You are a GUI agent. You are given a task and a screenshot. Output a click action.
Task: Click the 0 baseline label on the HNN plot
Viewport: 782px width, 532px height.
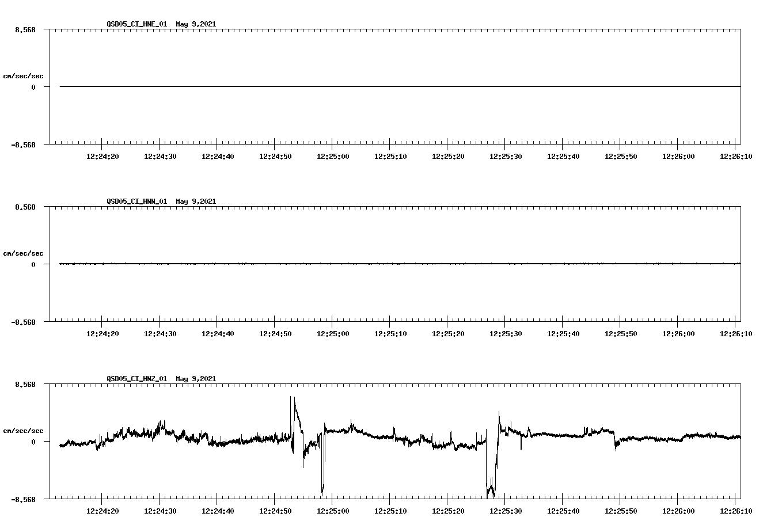32,265
